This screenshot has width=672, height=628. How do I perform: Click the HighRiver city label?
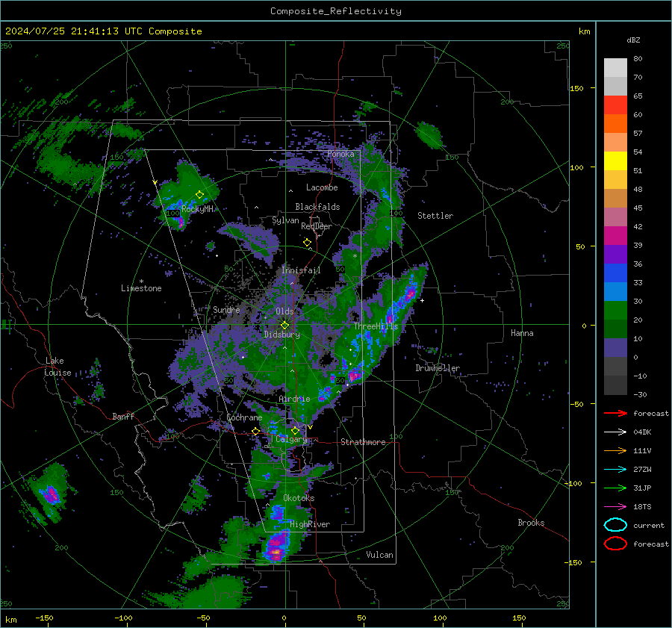coord(310,524)
